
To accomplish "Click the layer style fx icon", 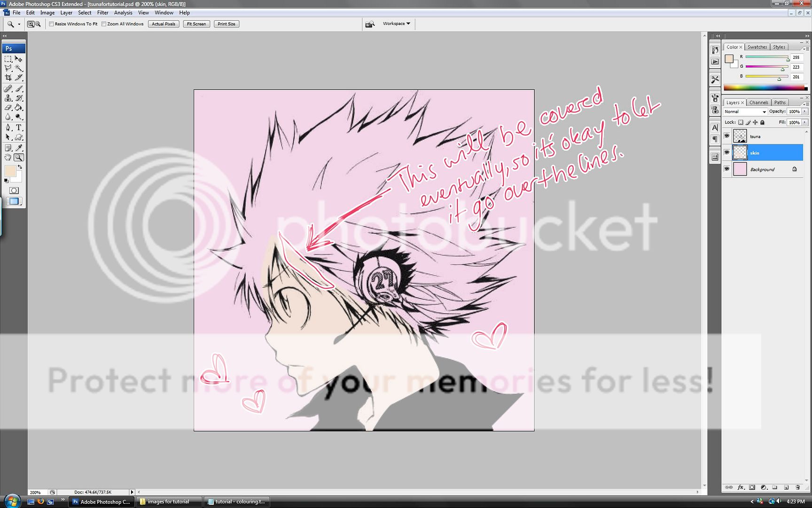I will click(x=741, y=487).
